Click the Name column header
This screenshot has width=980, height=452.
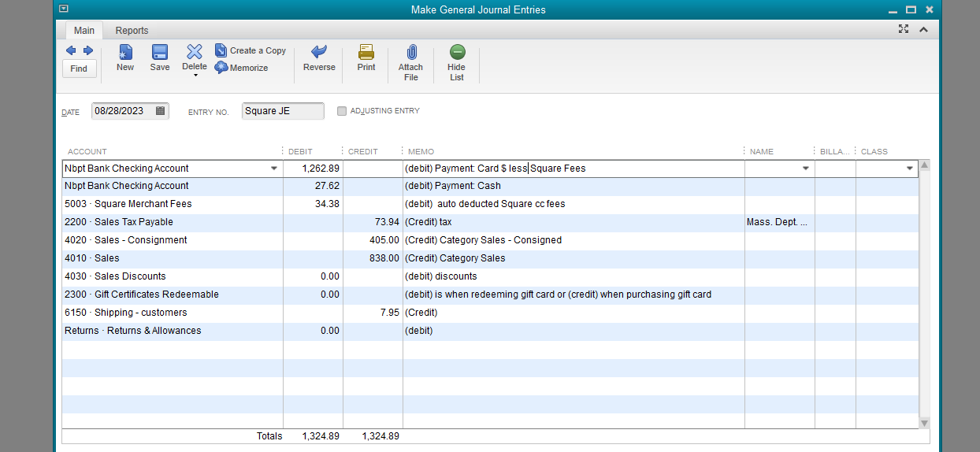(x=762, y=151)
